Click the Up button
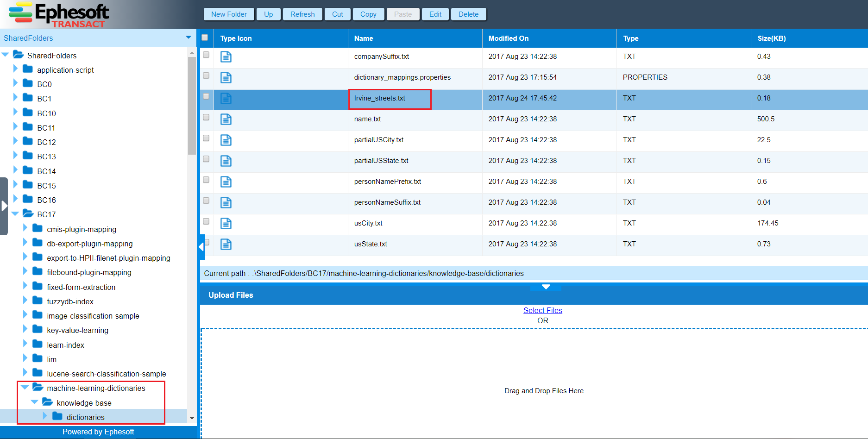Viewport: 868px width, 439px height. click(x=269, y=14)
